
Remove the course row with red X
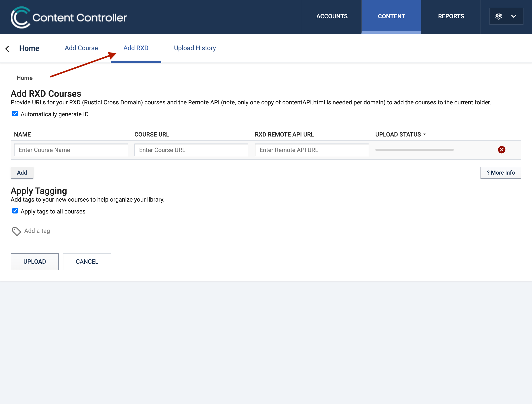tap(501, 150)
